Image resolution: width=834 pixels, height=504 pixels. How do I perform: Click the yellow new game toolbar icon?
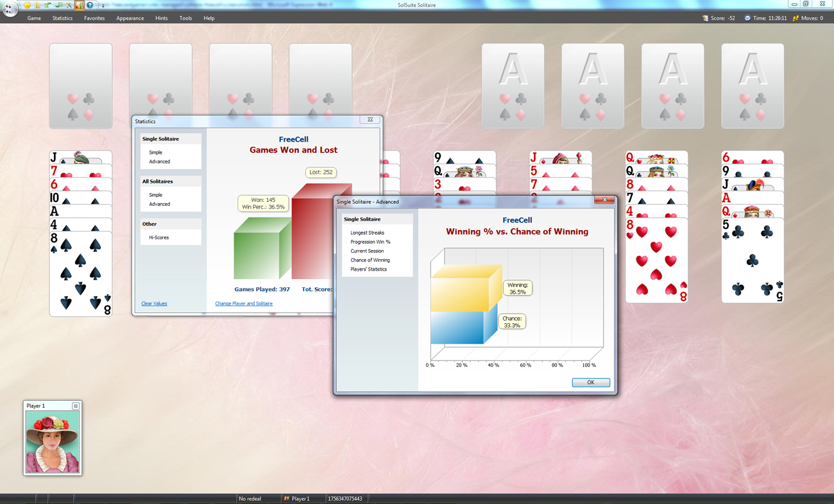click(x=27, y=5)
